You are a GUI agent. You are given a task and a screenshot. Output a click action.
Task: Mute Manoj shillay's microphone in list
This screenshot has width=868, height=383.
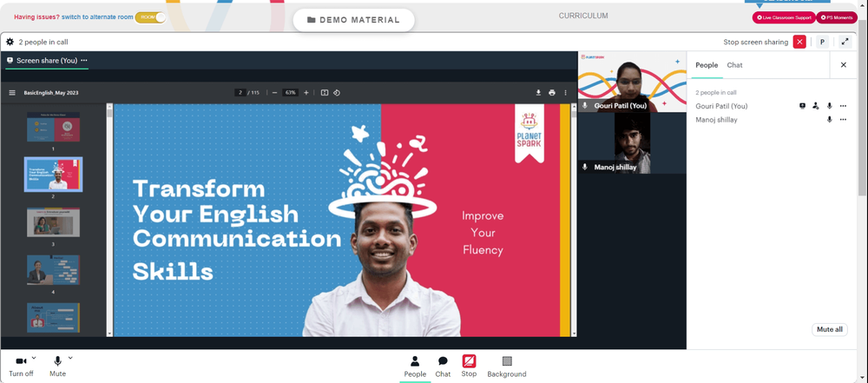[x=829, y=120]
